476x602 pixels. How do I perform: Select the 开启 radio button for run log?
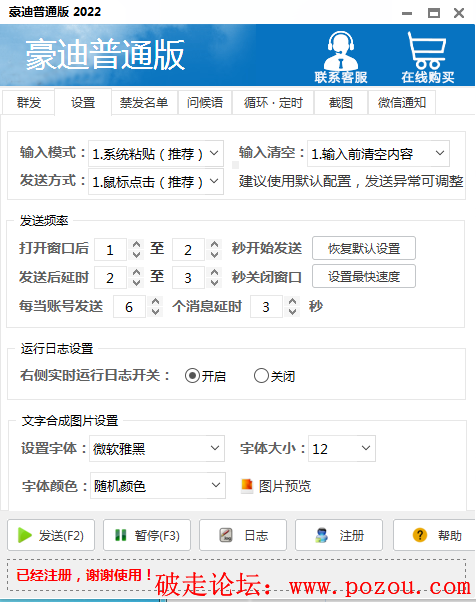click(192, 376)
